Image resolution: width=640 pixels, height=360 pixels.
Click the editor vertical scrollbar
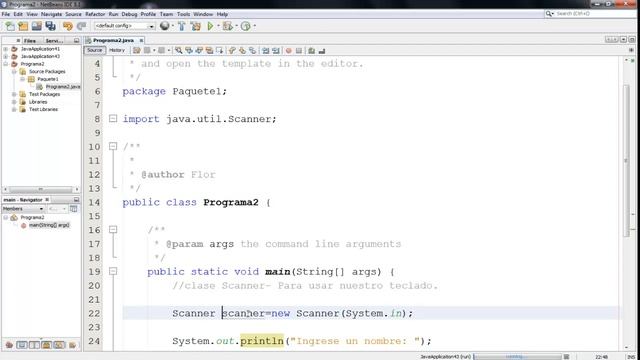(627, 161)
